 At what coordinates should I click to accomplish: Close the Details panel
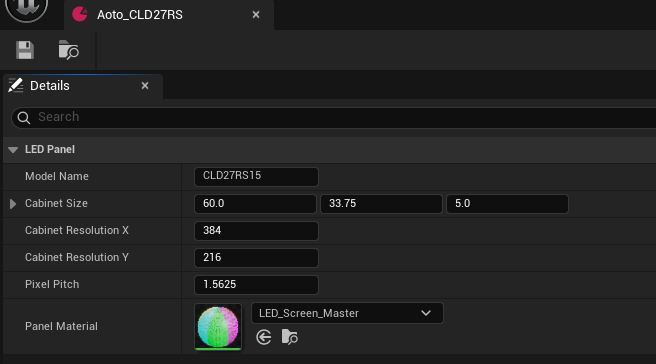point(145,86)
